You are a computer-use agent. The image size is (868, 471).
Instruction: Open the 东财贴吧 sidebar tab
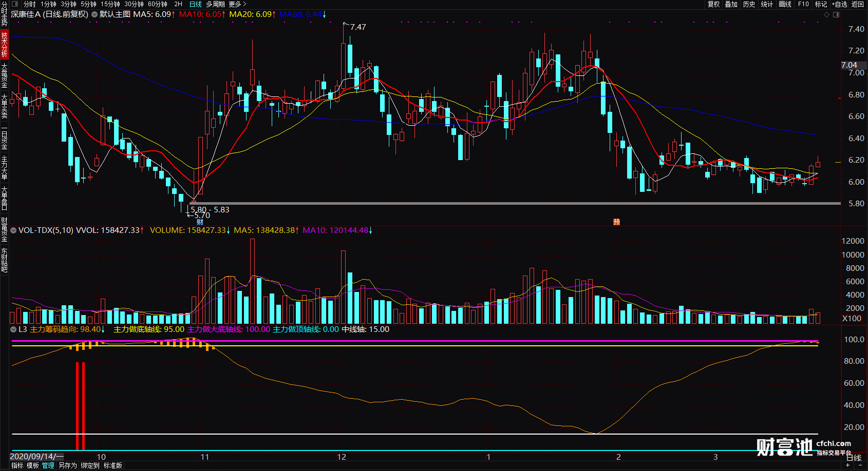point(4,260)
